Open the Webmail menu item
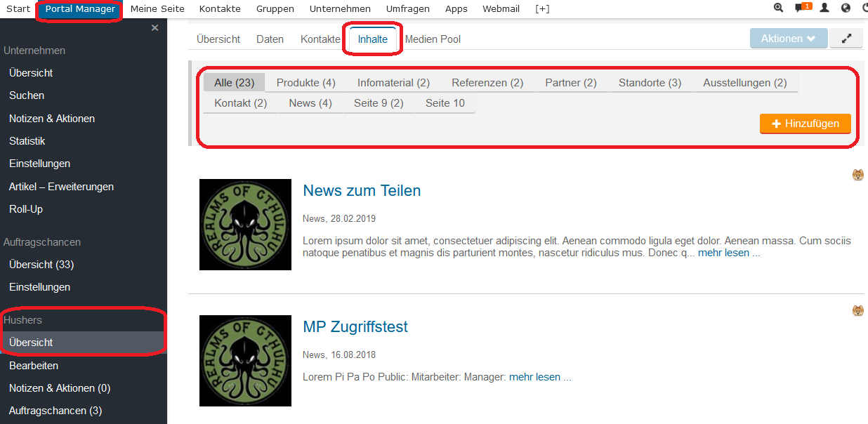Screen dimensions: 868x424 (x=501, y=9)
